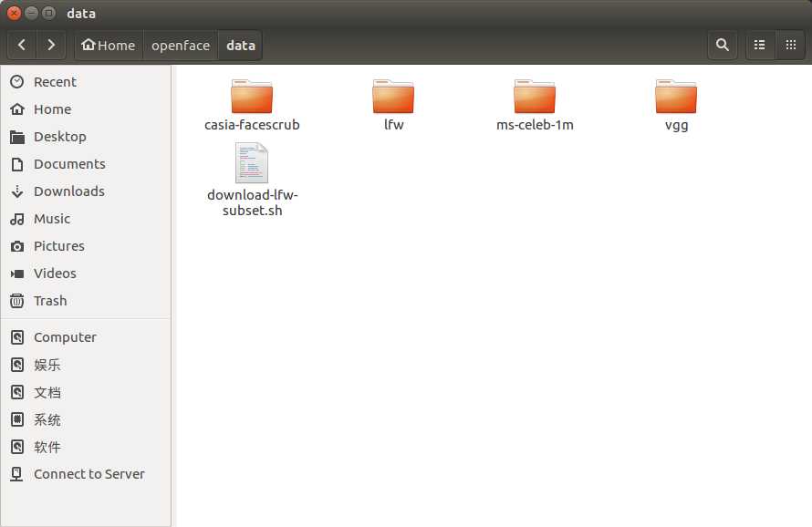Open Desktop in the sidebar
This screenshot has width=812, height=527.
86,137
